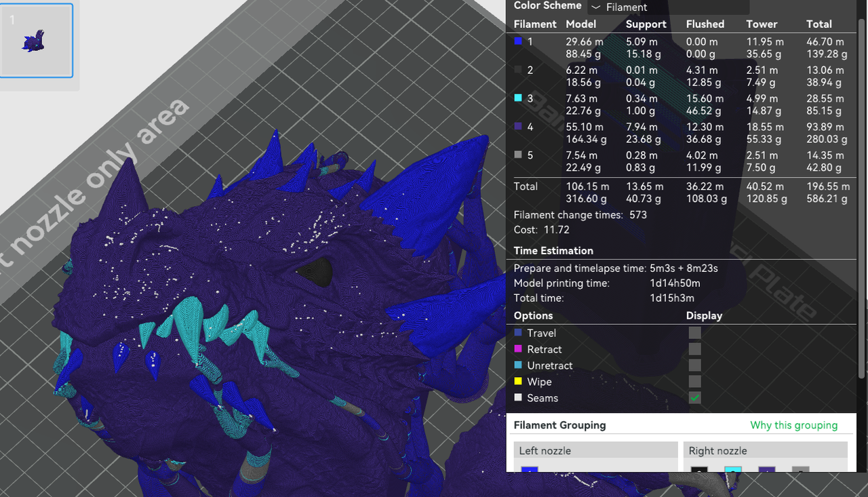This screenshot has width=868, height=497.
Task: Click the black filament 2 color square
Action: 518,70
